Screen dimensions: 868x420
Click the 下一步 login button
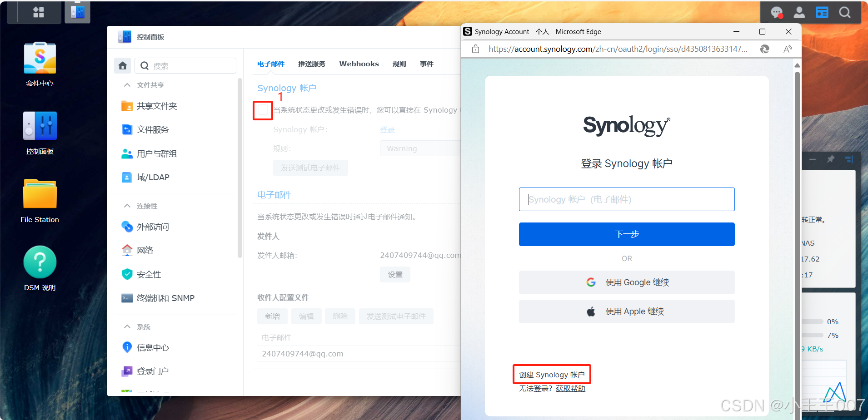(627, 234)
